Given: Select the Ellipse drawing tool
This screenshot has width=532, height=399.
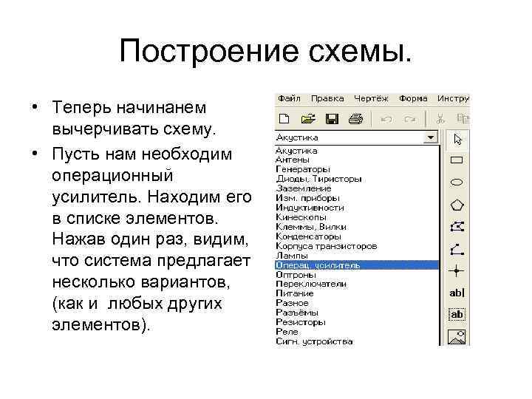Looking at the screenshot, I should click(x=457, y=183).
